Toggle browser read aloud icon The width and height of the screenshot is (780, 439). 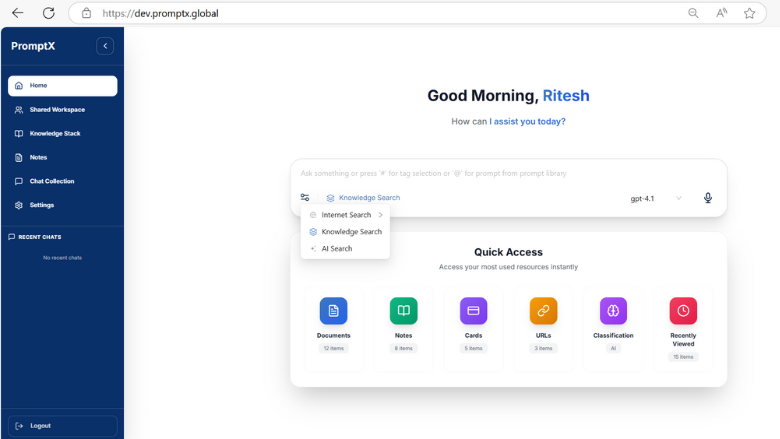pos(721,13)
